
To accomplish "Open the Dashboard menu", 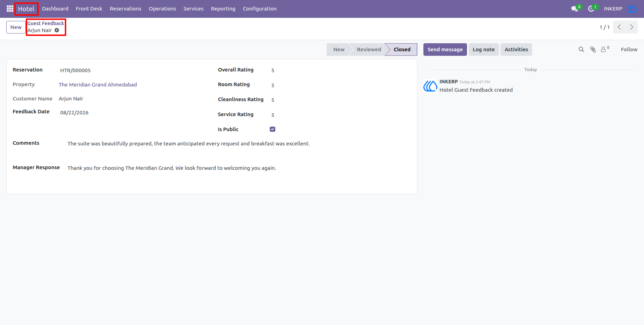I will pos(55,9).
